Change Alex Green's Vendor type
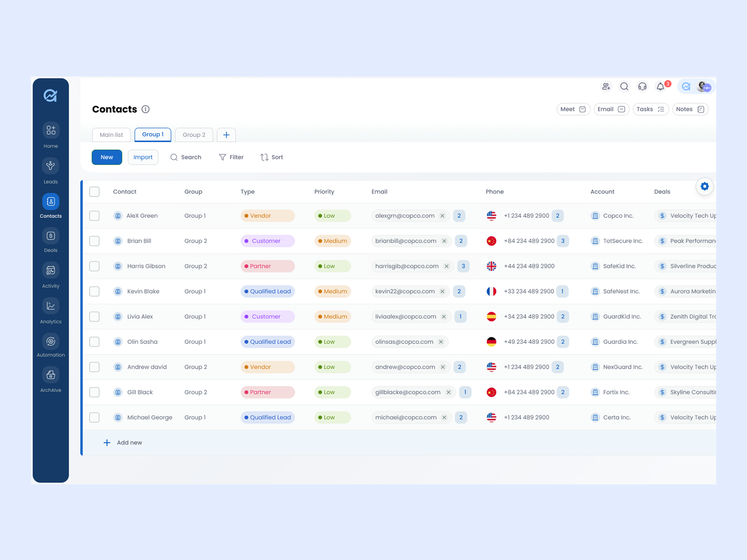This screenshot has height=560, width=747. coord(268,216)
